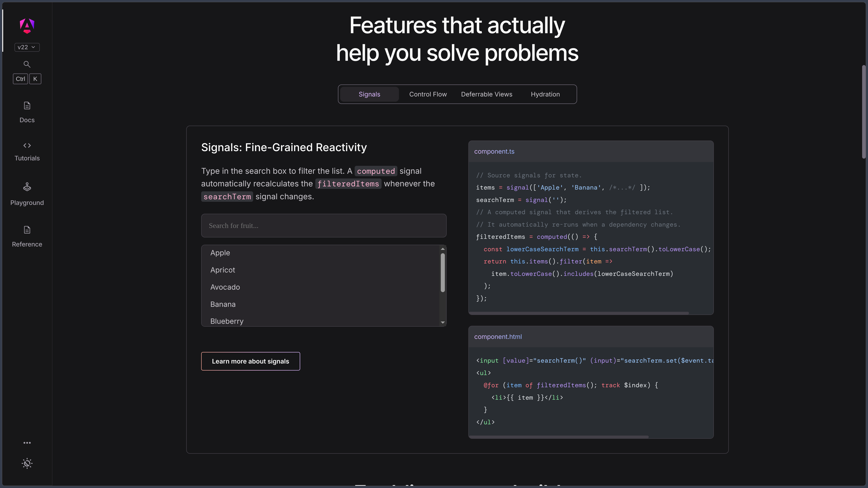The width and height of the screenshot is (868, 488).
Task: Switch to the Control Flow tab
Action: [x=428, y=94]
